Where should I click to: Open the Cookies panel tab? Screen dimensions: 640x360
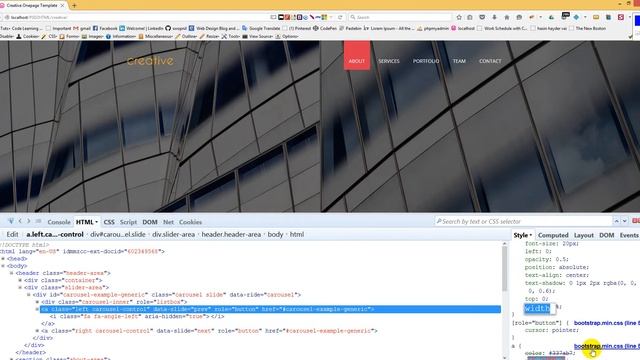190,222
